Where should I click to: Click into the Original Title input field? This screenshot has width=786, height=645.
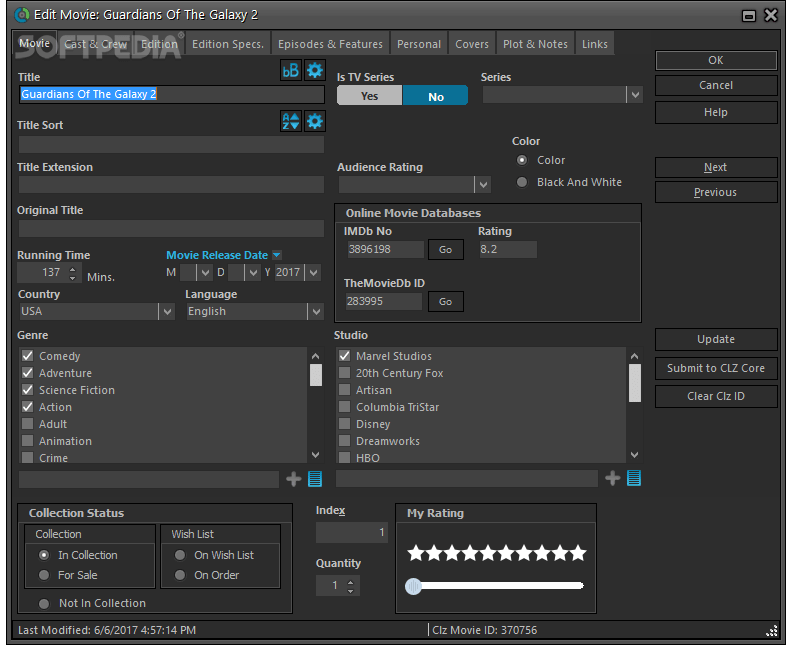tap(171, 228)
